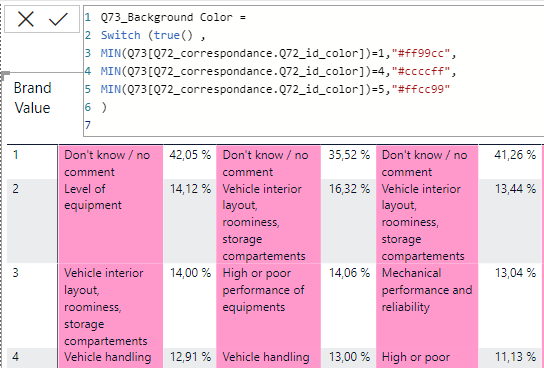This screenshot has width=544, height=368.
Task: Select row number 4 cell
Action: tap(32, 358)
